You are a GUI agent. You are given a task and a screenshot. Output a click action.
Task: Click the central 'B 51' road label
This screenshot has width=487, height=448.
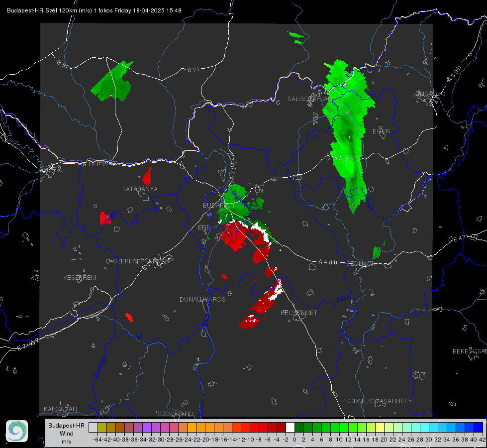pos(193,70)
